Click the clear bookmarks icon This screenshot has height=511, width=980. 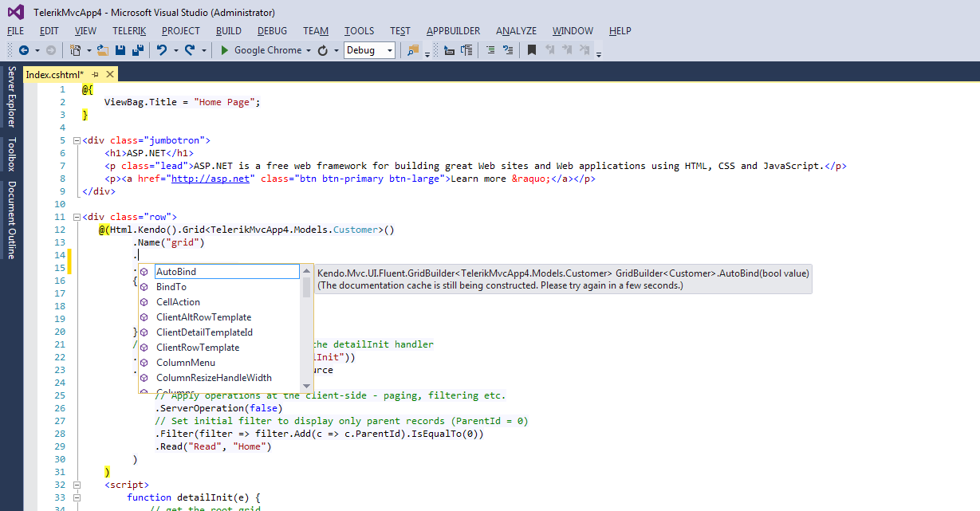tap(585, 50)
